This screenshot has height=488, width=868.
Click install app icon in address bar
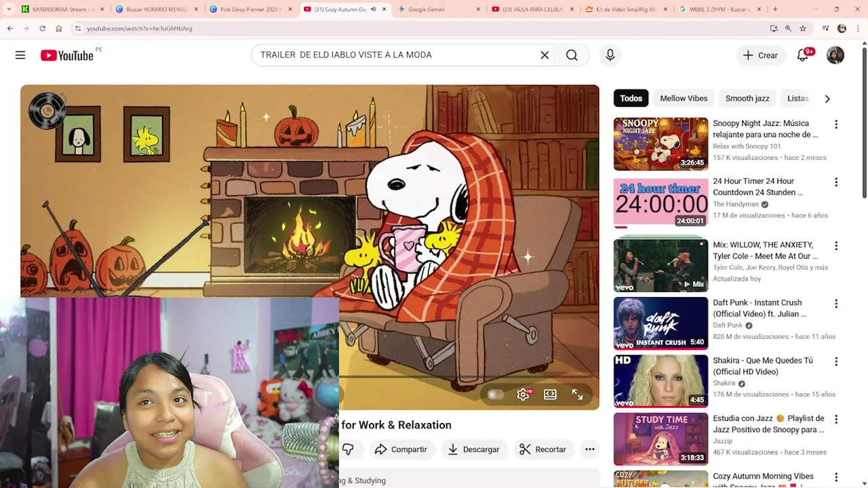pyautogui.click(x=774, y=28)
